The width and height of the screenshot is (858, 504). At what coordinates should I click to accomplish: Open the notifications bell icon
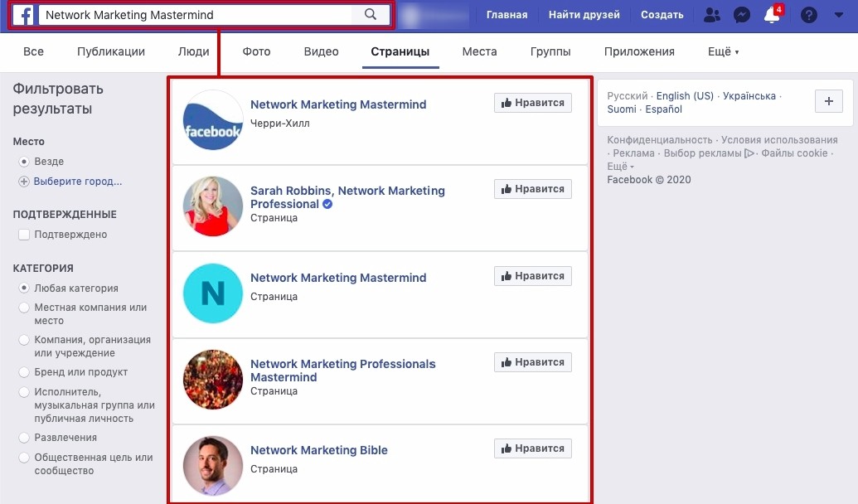(772, 15)
